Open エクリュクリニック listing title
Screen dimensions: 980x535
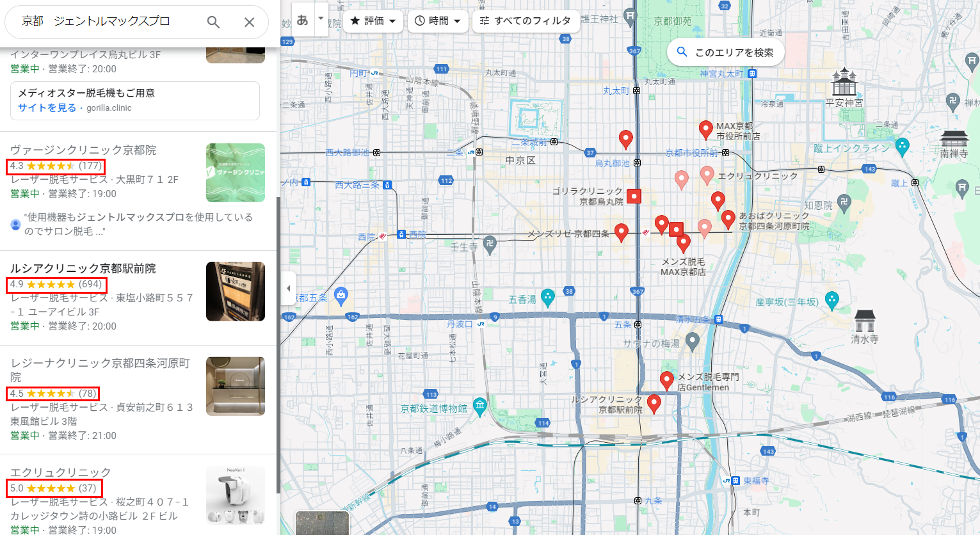[61, 472]
